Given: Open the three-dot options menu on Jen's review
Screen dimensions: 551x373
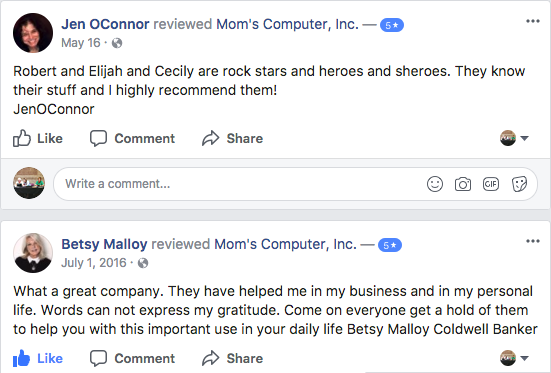Looking at the screenshot, I should click(x=533, y=21).
